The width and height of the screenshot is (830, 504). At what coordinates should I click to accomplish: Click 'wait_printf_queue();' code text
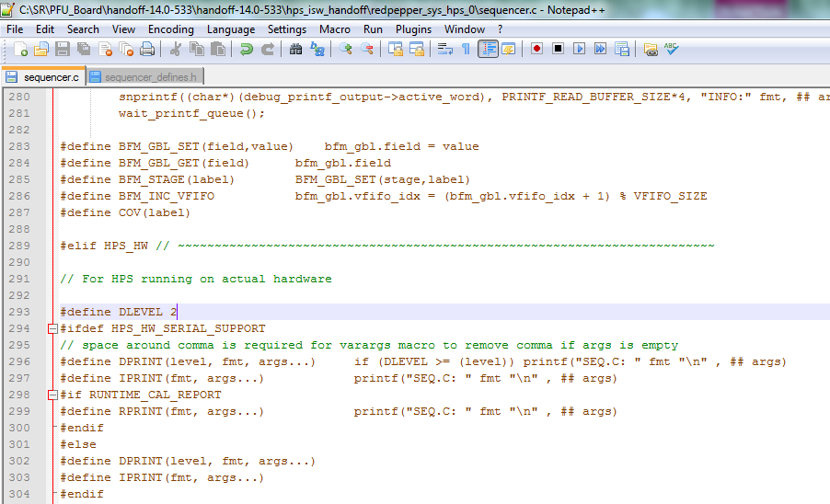(191, 114)
